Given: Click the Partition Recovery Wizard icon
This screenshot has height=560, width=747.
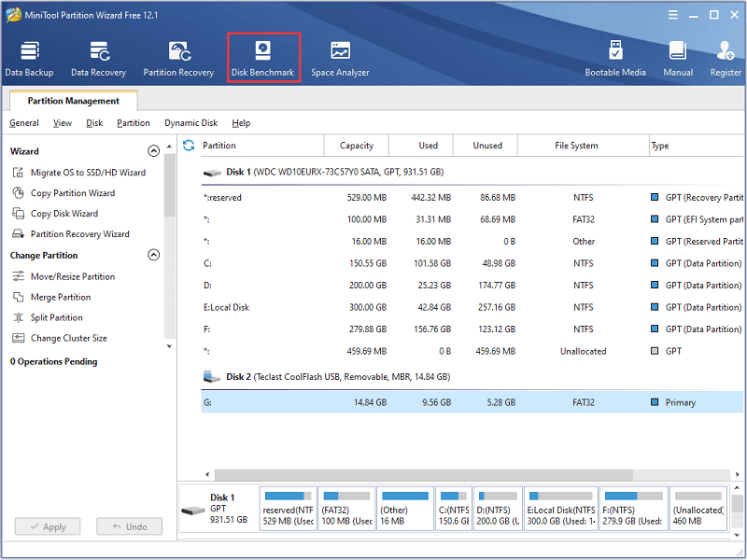Looking at the screenshot, I should pyautogui.click(x=18, y=234).
